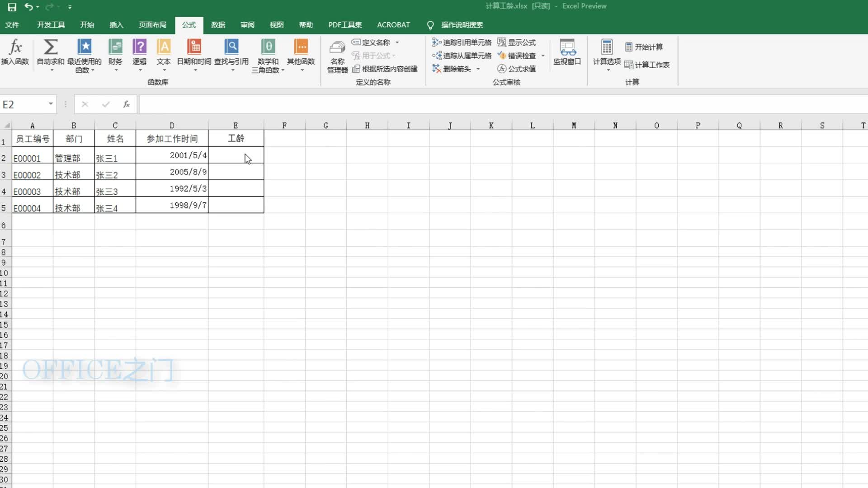The image size is (868, 488).
Task: Switch to the Page Layout (页面布局) tab
Action: coord(153,25)
